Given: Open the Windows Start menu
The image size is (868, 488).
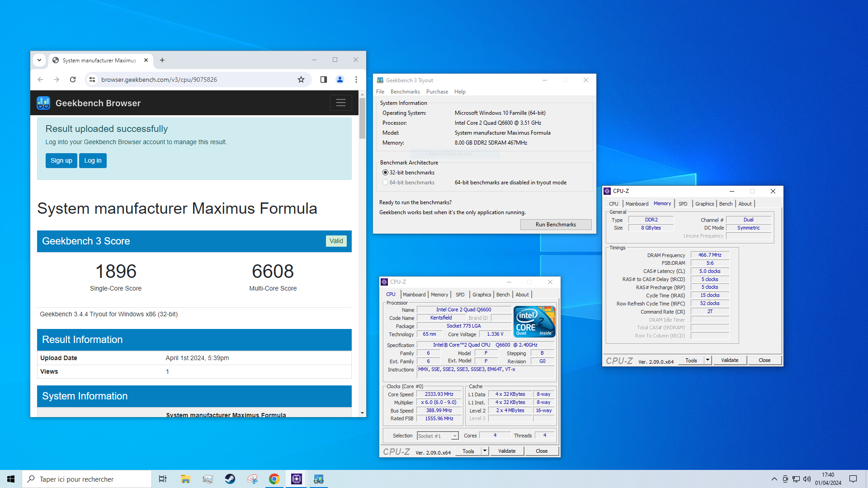Looking at the screenshot, I should 11,479.
